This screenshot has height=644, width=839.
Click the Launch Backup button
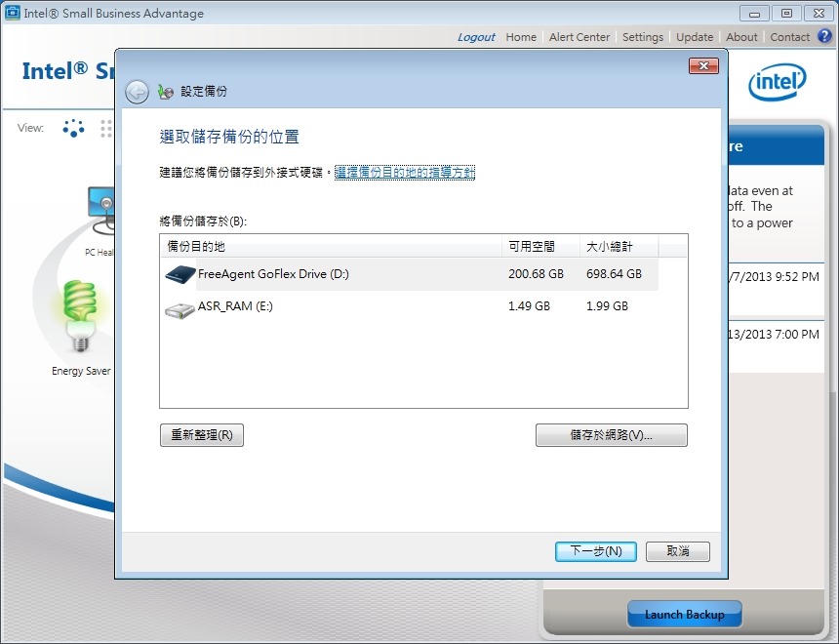684,614
